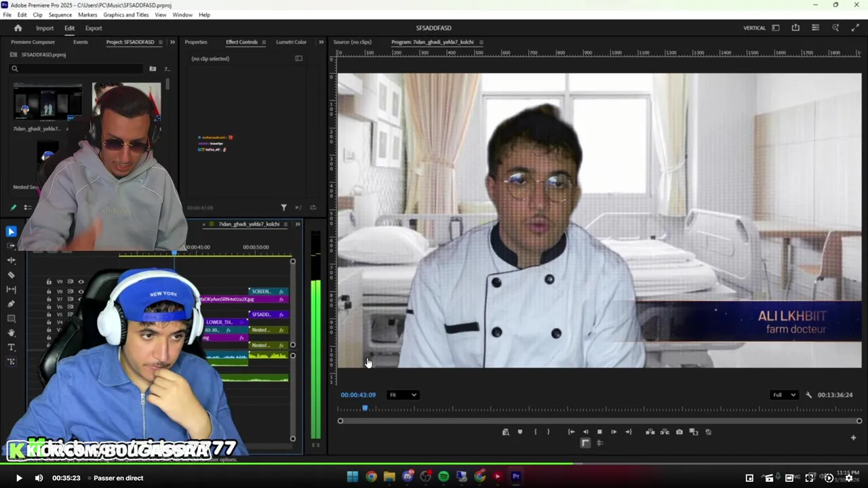
Task: Open the Fit zoom level dropdown
Action: (403, 394)
